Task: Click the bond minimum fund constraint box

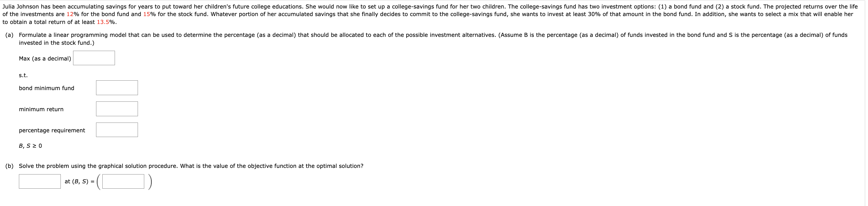Action: (117, 87)
